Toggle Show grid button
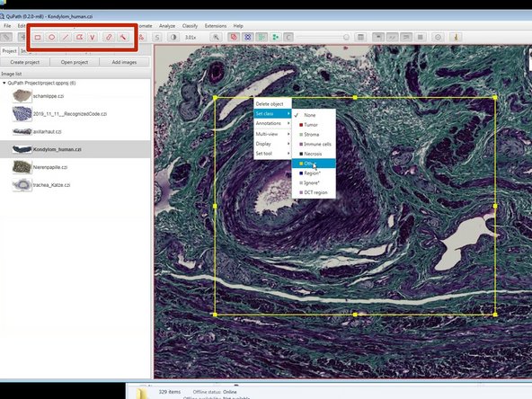The height and width of the screenshot is (399, 532). (420, 38)
